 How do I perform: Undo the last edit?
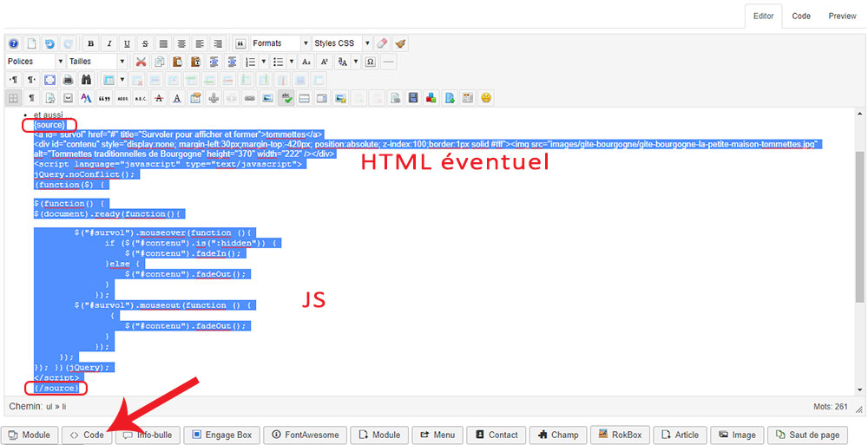tap(49, 43)
